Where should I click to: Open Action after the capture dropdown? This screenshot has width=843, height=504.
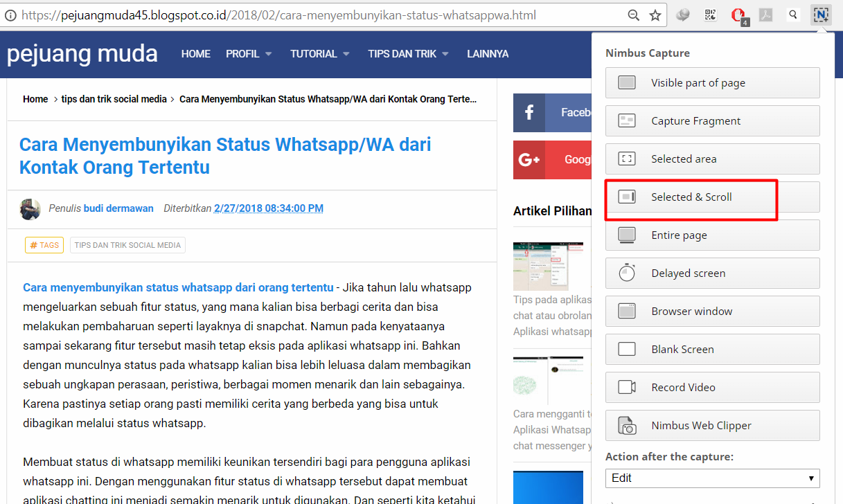point(713,478)
